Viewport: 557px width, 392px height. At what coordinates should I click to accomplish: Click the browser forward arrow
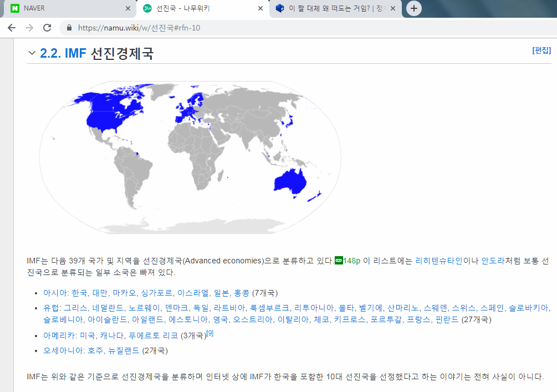pyautogui.click(x=29, y=28)
